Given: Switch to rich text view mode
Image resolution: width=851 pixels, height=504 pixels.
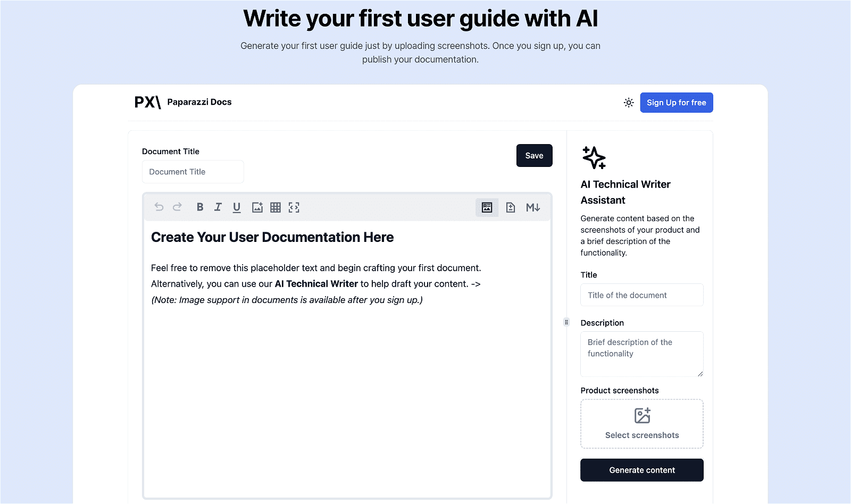Looking at the screenshot, I should pos(487,207).
